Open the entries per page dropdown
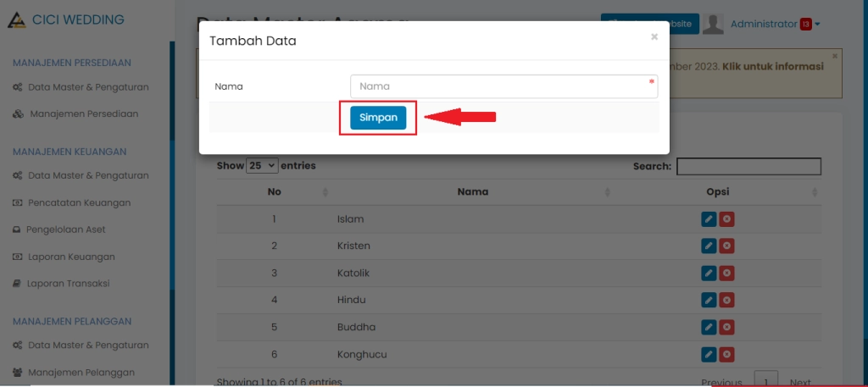 [261, 166]
